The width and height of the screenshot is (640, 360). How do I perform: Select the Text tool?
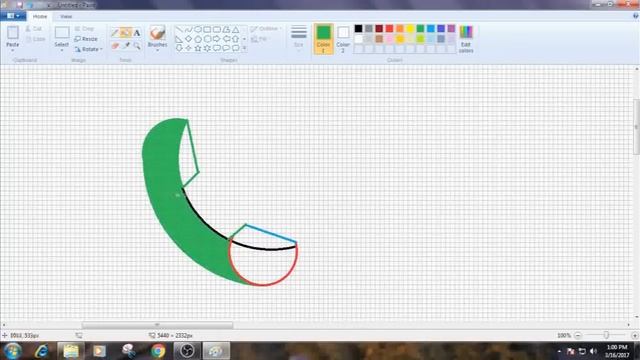point(137,33)
